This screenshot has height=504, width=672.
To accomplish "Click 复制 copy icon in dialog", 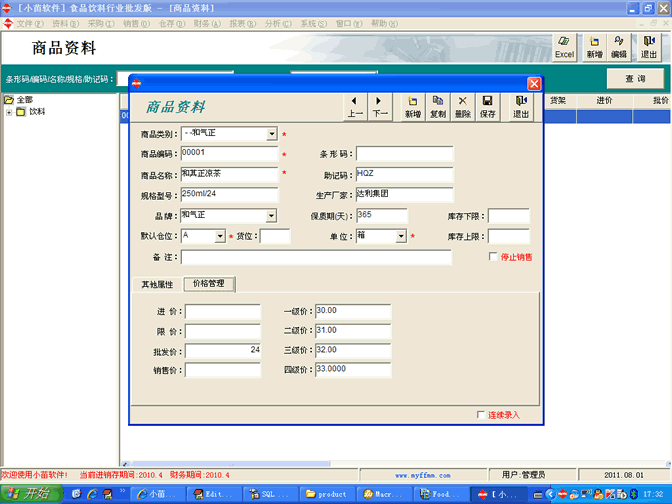I will [438, 107].
